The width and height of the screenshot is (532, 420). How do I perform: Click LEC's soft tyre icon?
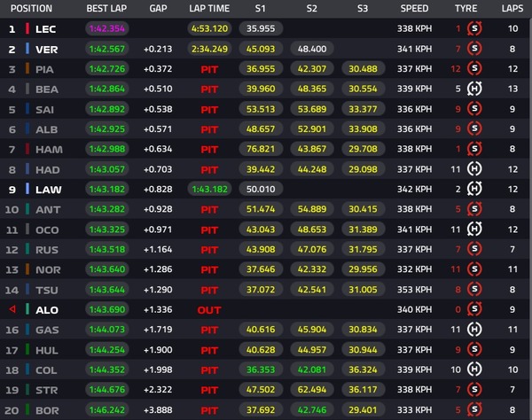[x=474, y=29]
